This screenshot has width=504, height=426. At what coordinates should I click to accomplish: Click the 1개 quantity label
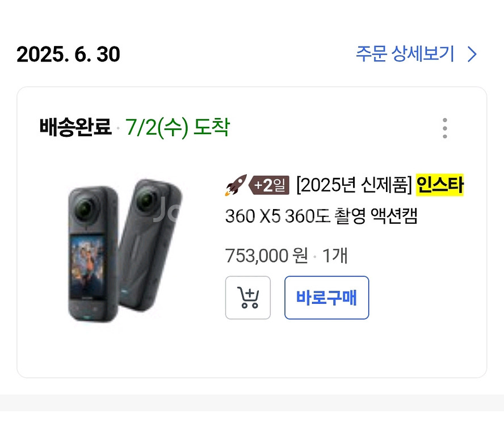(x=335, y=256)
